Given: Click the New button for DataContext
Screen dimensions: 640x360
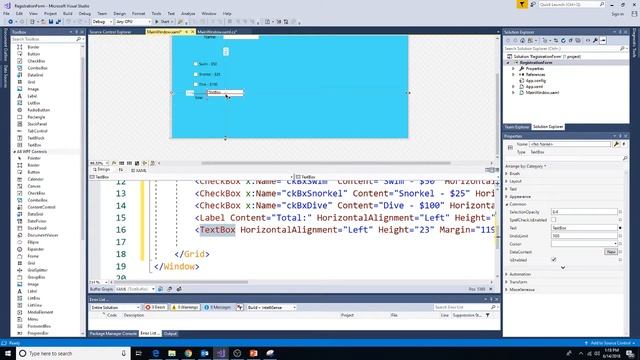Looking at the screenshot, I should pos(611,252).
